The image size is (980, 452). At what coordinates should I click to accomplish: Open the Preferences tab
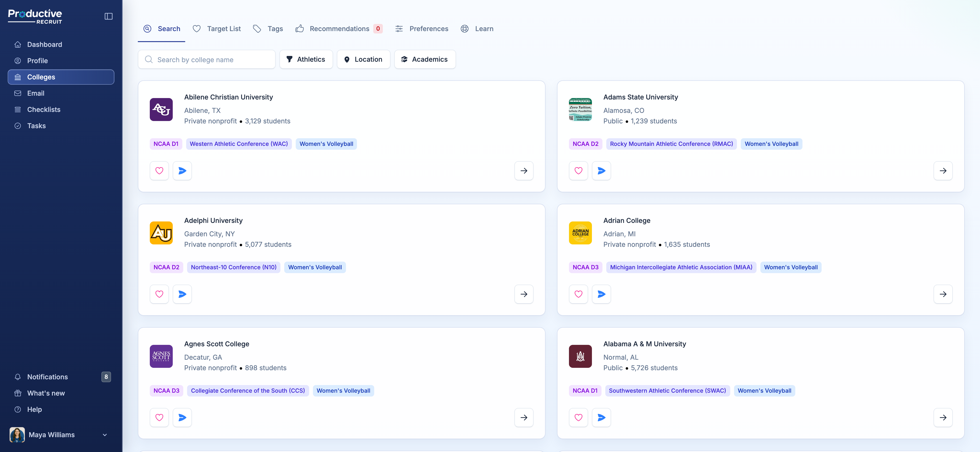(422, 29)
